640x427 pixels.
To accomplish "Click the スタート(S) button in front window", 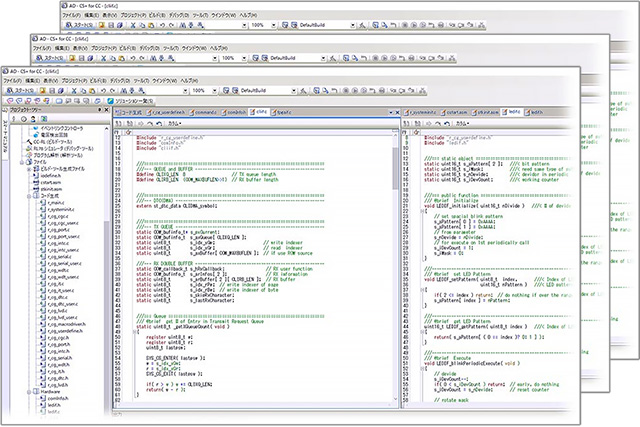I will [19, 91].
